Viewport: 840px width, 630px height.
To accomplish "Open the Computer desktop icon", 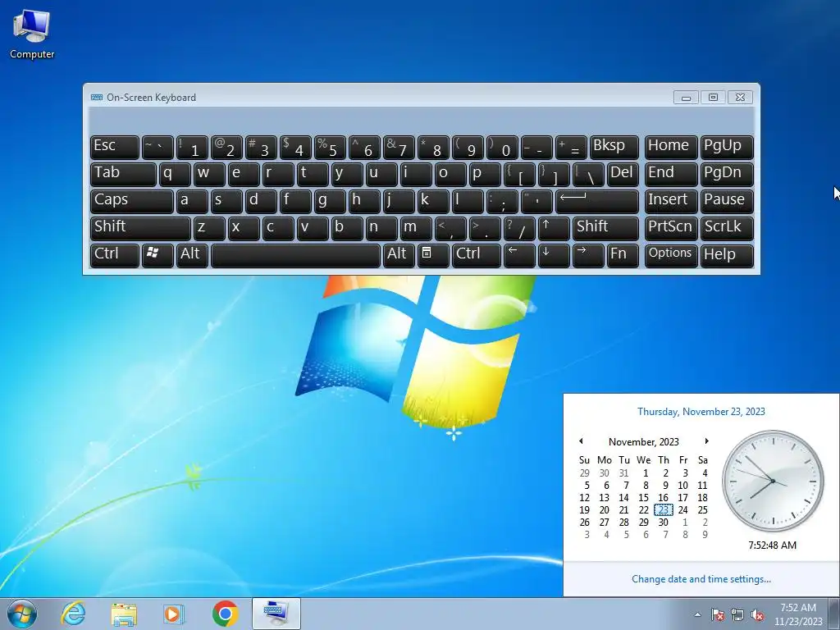I will tap(32, 33).
